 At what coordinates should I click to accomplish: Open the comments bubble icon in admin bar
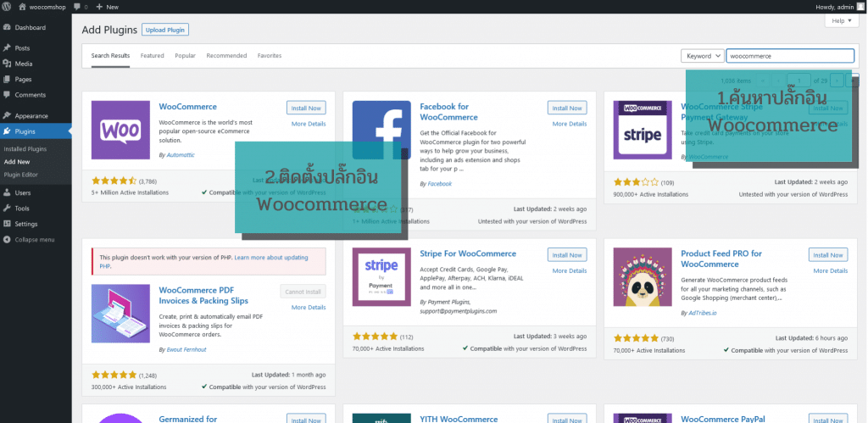tap(78, 7)
